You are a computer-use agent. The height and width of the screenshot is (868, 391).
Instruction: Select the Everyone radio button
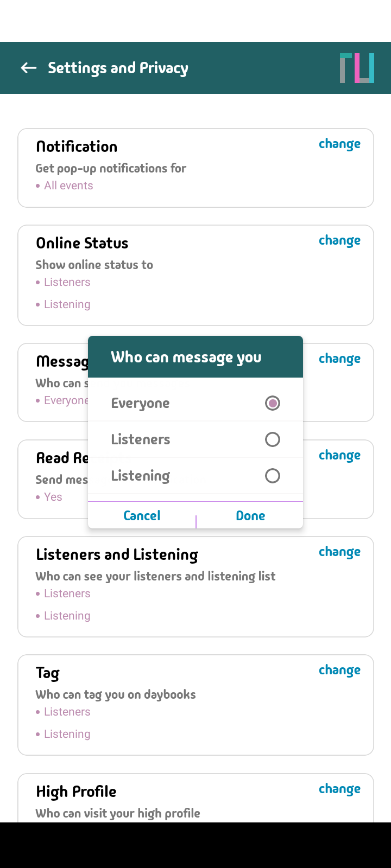tap(272, 403)
